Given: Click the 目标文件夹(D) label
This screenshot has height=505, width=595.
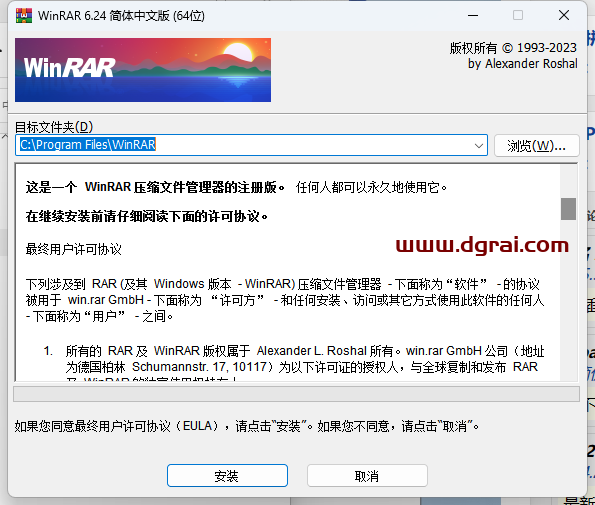Looking at the screenshot, I should (54, 127).
